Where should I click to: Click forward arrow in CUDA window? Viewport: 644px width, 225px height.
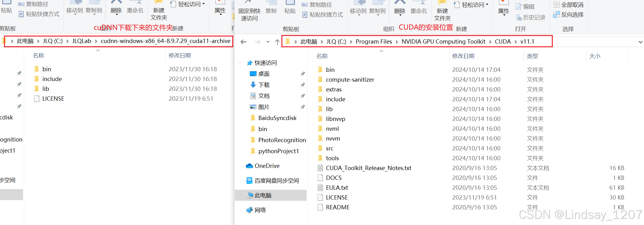tap(257, 42)
